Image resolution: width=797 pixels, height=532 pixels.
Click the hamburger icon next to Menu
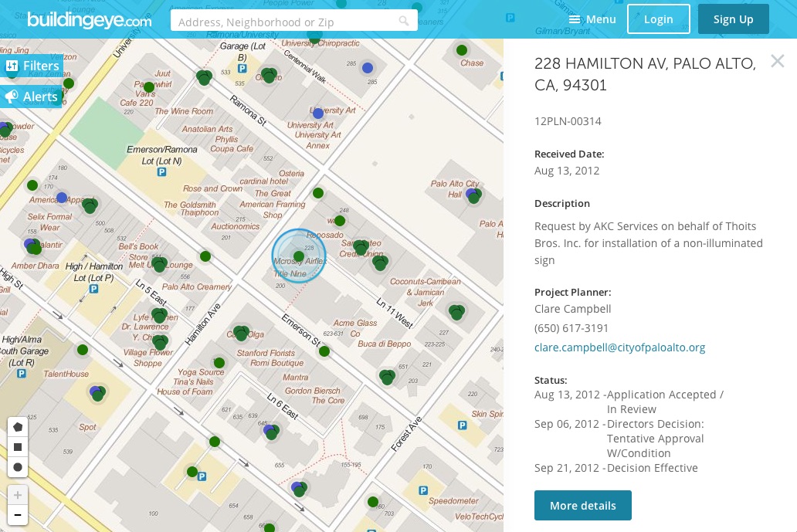click(x=574, y=19)
